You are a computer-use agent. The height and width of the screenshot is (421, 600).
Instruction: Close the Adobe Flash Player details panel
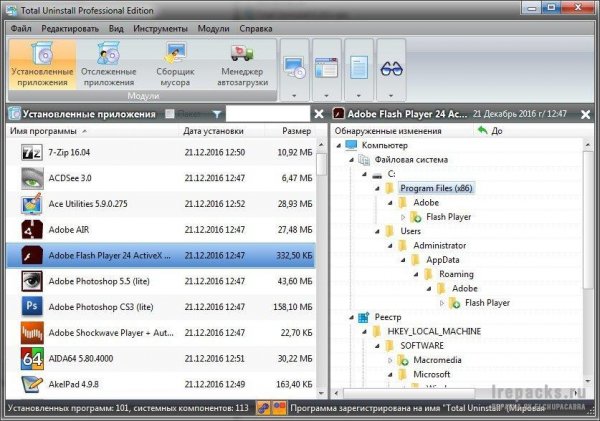(585, 114)
